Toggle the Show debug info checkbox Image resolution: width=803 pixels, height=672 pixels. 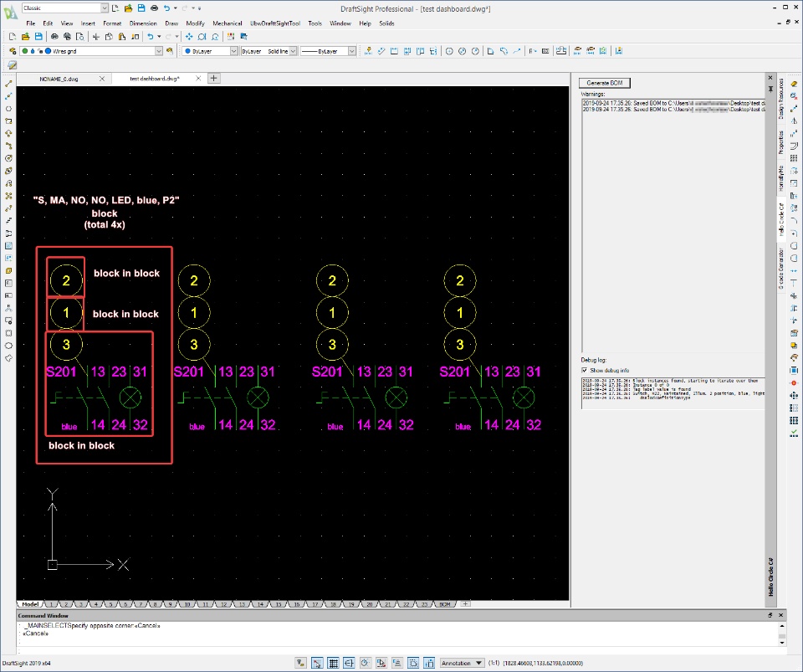tap(584, 370)
